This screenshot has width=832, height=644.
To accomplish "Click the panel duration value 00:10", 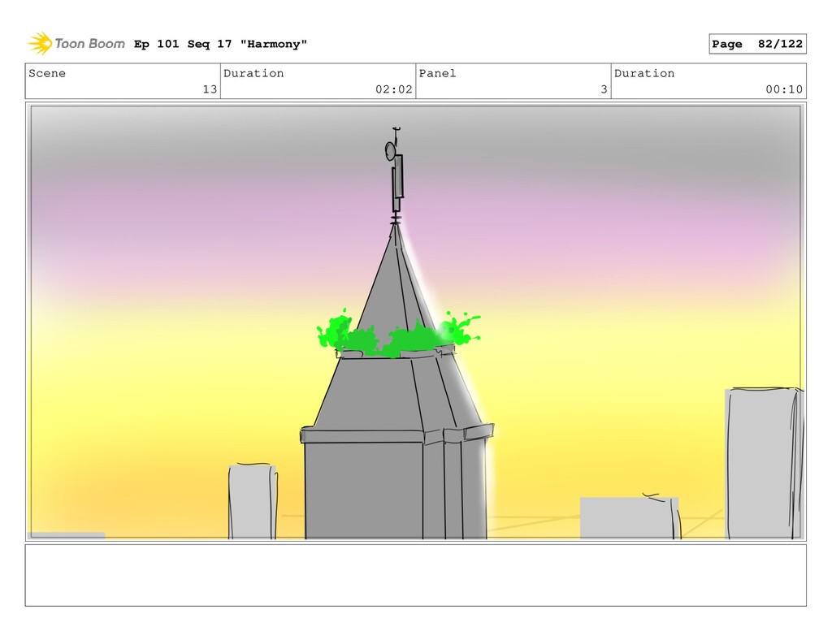I will point(783,89).
